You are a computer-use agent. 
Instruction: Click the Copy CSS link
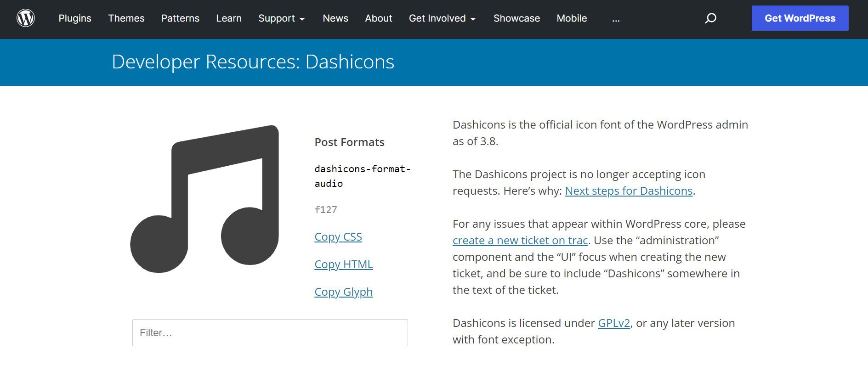coord(338,237)
